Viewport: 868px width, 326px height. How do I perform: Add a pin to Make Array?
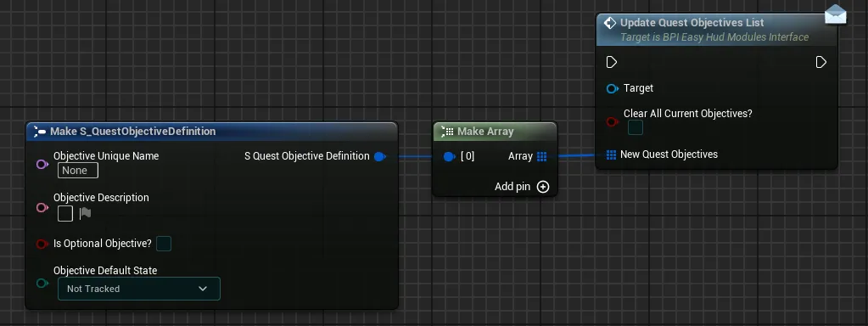coord(522,187)
